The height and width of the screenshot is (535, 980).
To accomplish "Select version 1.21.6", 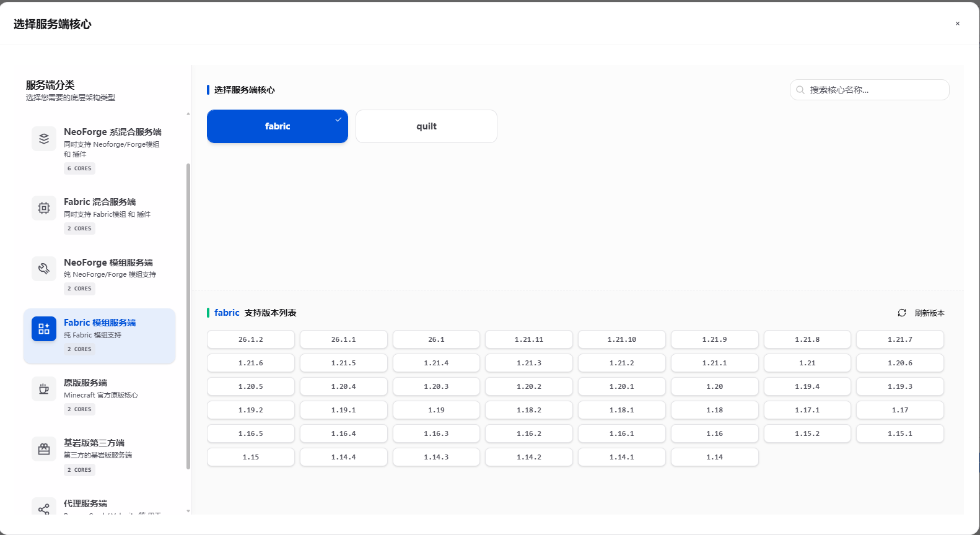I will click(x=251, y=363).
